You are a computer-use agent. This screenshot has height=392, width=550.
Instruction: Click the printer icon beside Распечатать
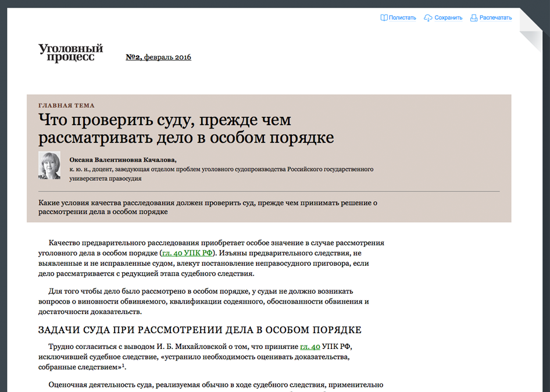[474, 17]
